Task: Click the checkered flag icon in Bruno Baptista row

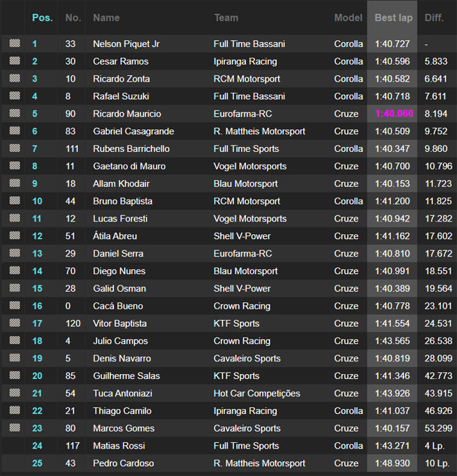Action: 15,200
